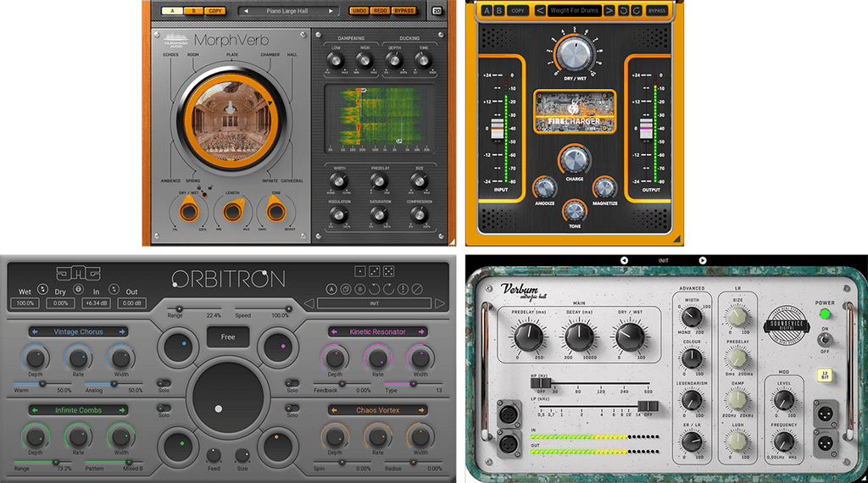Open FireCharger's Weight For Drums preset menu
This screenshot has height=483, width=868.
575,10
